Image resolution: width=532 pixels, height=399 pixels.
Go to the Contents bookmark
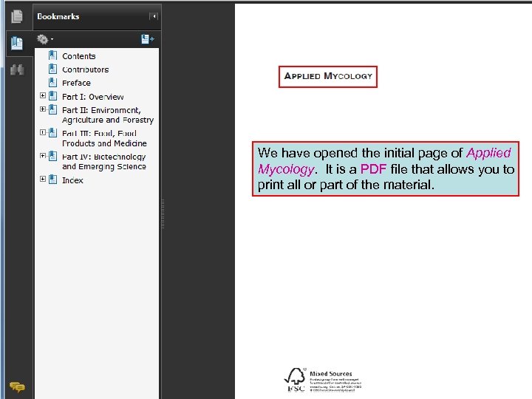(x=79, y=56)
